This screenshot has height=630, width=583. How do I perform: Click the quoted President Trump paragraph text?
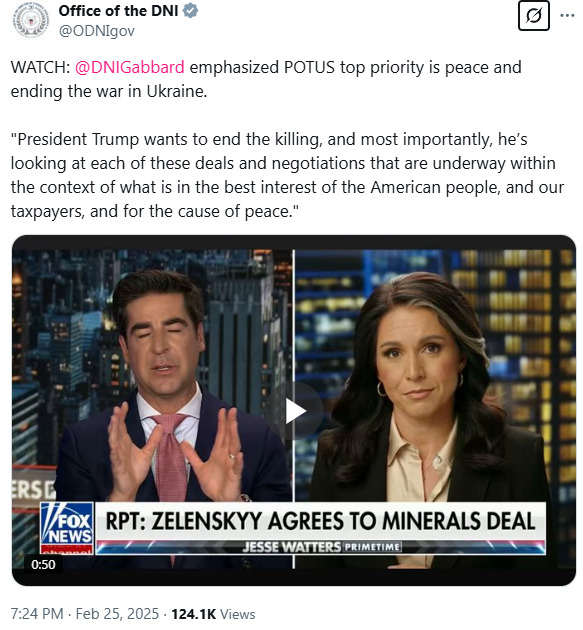(287, 175)
